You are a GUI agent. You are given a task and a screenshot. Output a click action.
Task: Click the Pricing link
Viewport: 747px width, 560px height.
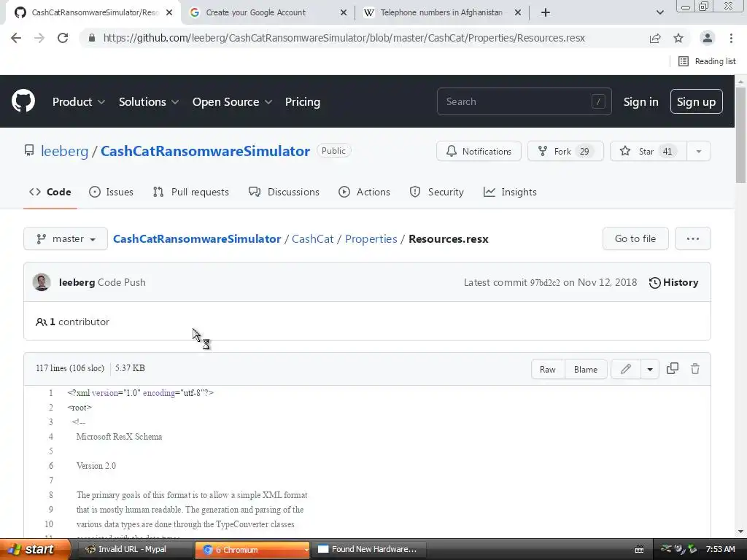(x=303, y=102)
